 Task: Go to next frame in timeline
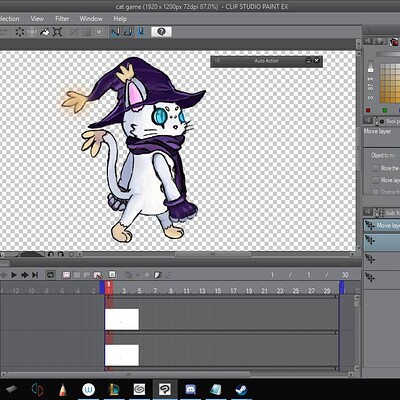[x=25, y=275]
